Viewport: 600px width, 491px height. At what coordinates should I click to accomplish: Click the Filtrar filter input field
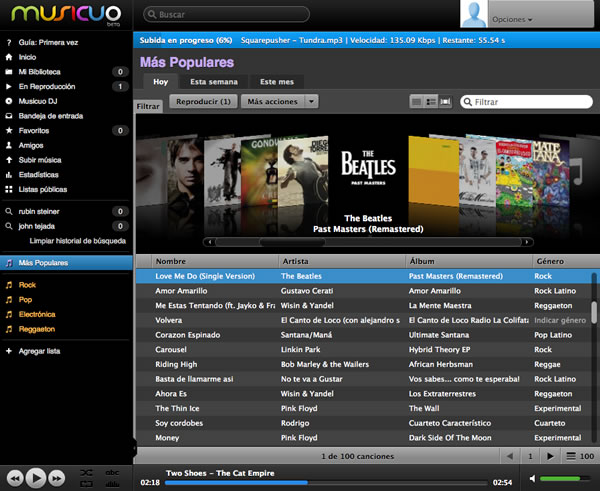[x=526, y=102]
